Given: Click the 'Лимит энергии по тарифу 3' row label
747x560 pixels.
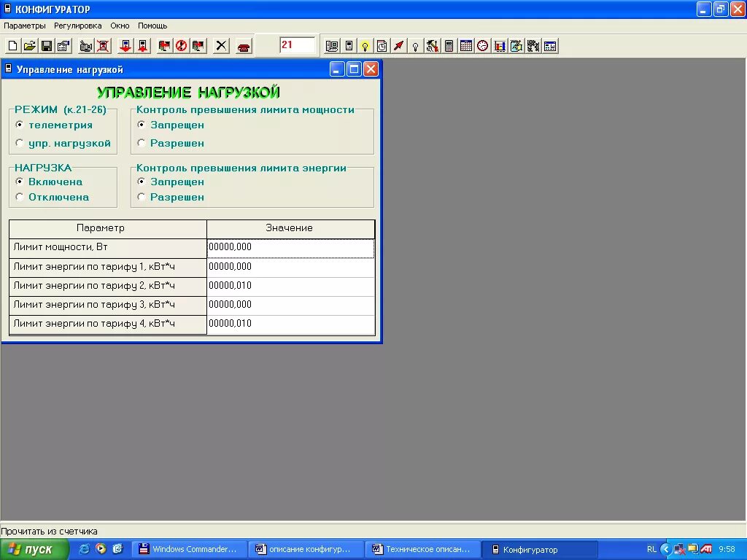Looking at the screenshot, I should tap(108, 306).
